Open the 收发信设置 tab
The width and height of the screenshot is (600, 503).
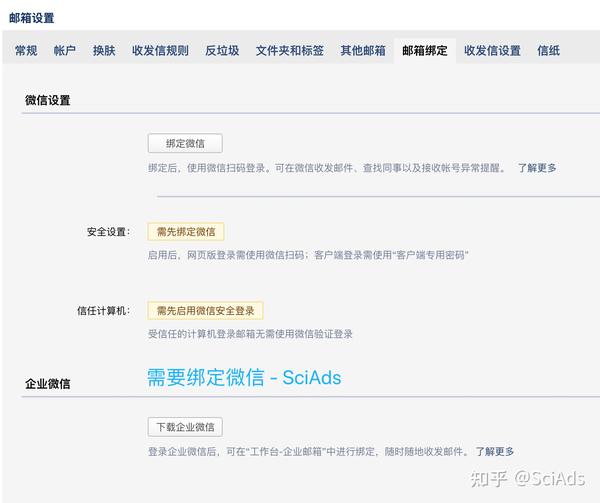click(492, 50)
